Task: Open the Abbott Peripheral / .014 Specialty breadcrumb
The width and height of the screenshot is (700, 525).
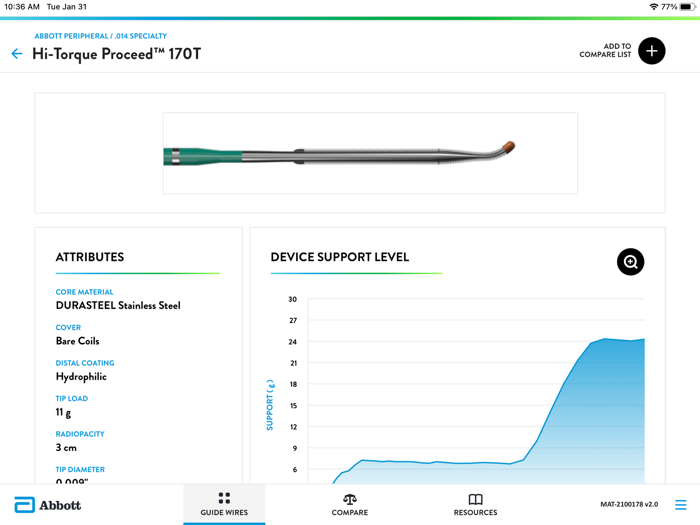Action: [101, 36]
